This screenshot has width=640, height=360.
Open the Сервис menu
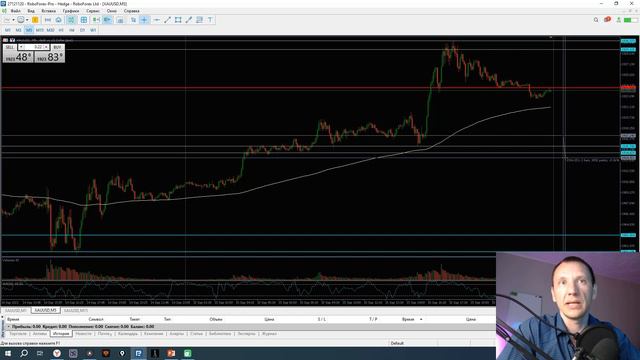click(x=93, y=11)
